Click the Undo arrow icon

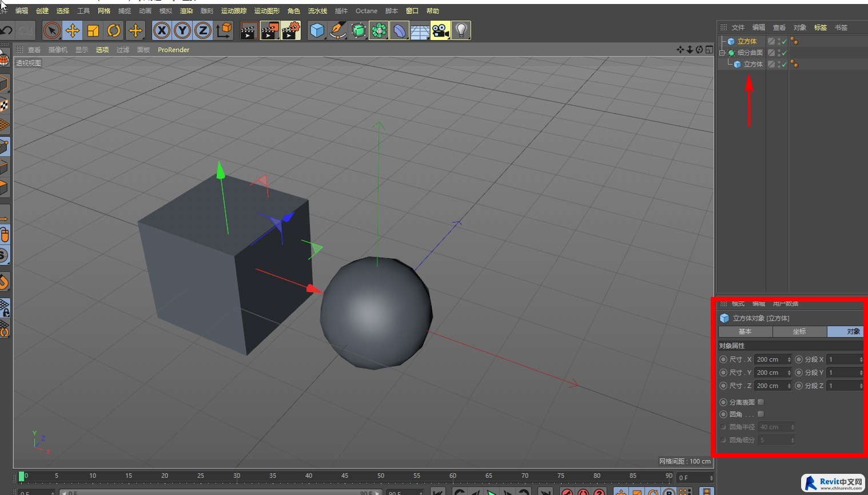pyautogui.click(x=7, y=30)
